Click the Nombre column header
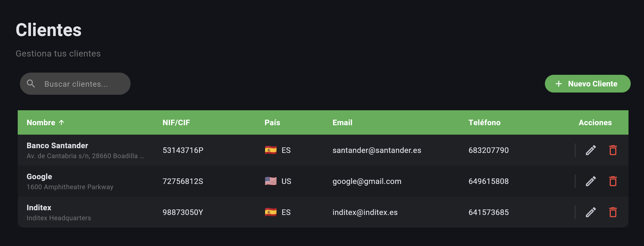644x246 pixels. (41, 122)
